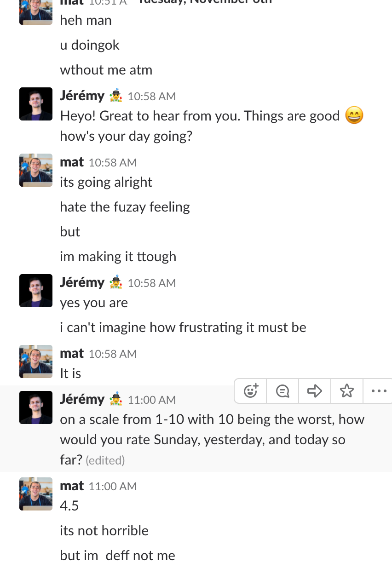
Task: Click Jérémy's name above the Heyo message
Action: coord(82,96)
